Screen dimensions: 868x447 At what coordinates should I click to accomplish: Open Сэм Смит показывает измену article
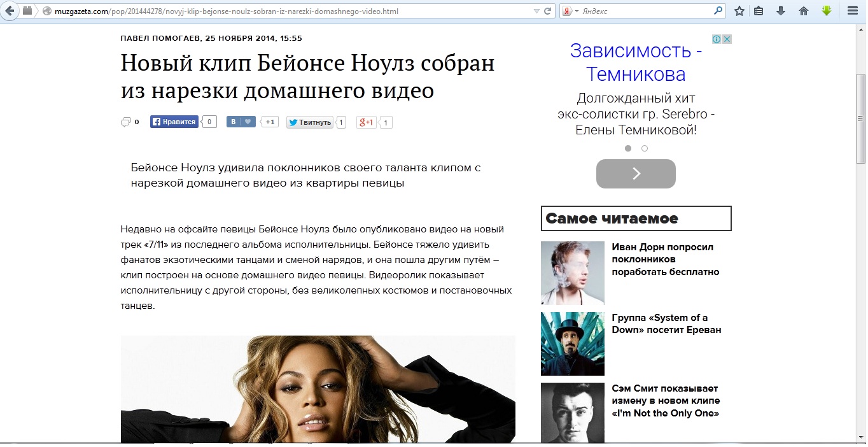pyautogui.click(x=666, y=401)
